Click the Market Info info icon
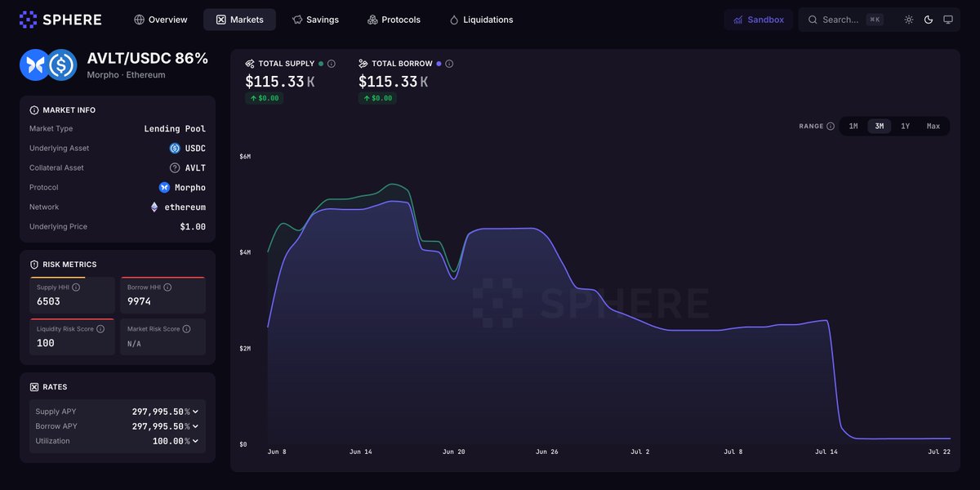This screenshot has height=490, width=980. (x=34, y=110)
